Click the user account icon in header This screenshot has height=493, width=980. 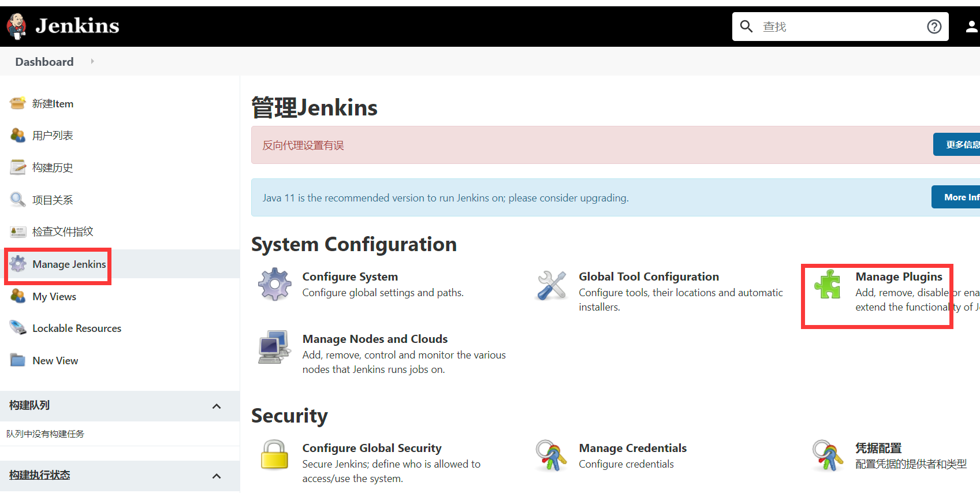[972, 27]
